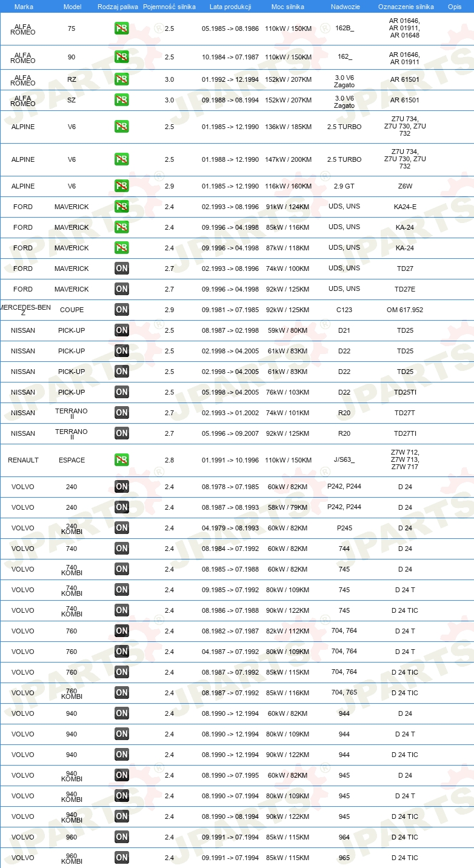Screen dimensions: 474x868
Task: Select engine code Z6W
Action: pyautogui.click(x=405, y=186)
